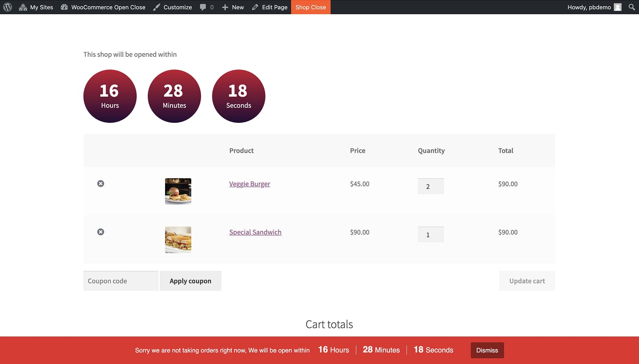Click the $45.00 Veggie Burger price
The image size is (639, 364).
(x=359, y=184)
